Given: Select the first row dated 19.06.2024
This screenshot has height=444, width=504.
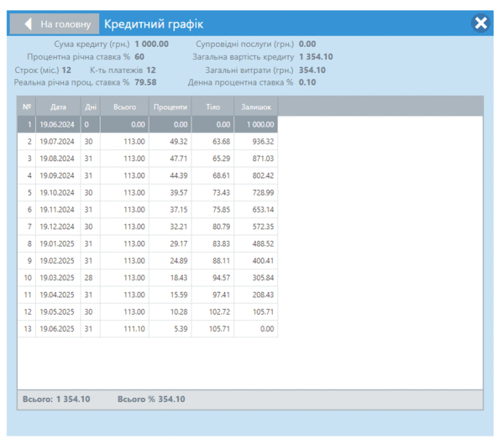Looking at the screenshot, I should [x=58, y=124].
